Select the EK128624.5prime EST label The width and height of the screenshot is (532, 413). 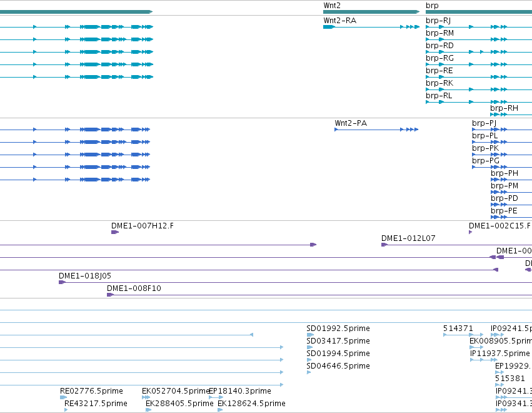pos(251,404)
